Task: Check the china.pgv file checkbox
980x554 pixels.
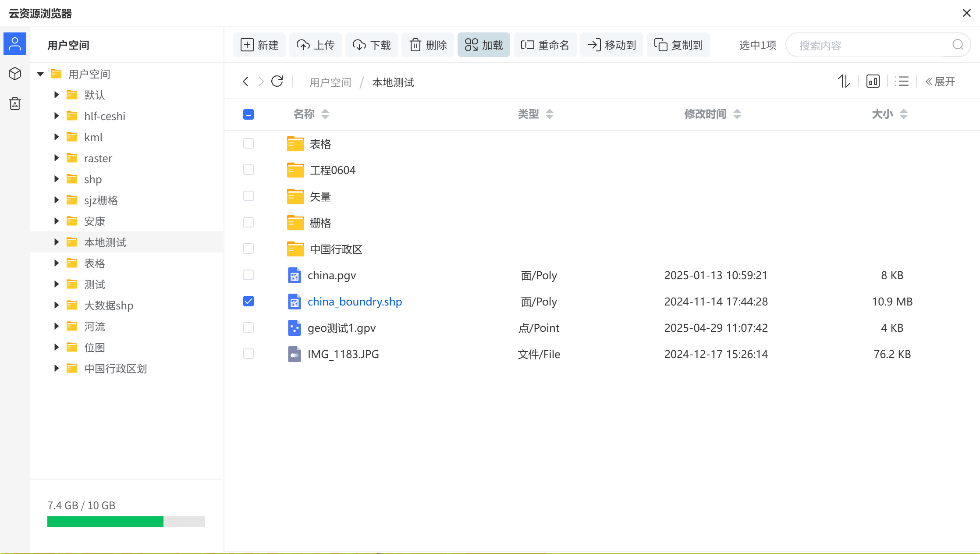Action: [249, 275]
